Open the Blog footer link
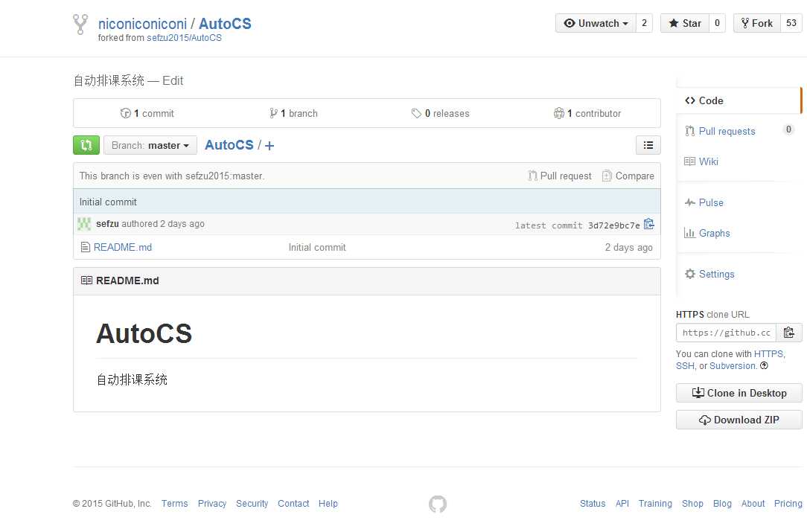This screenshot has width=807, height=532. pos(722,504)
